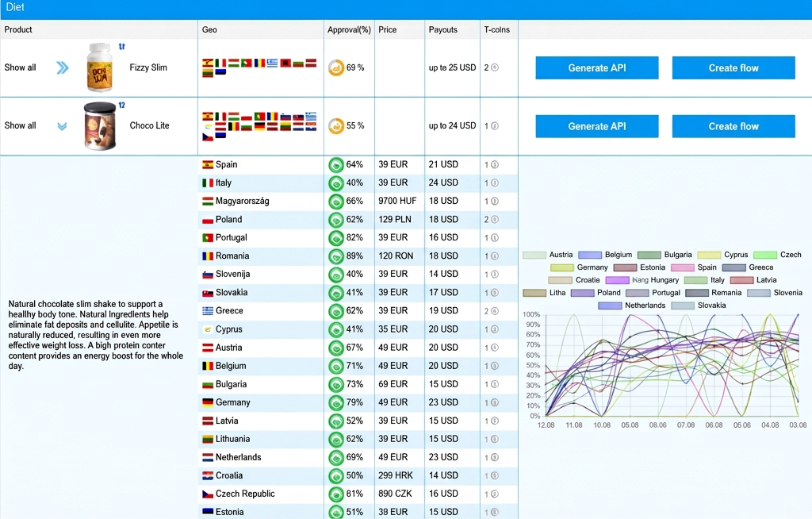Toggle the Poland series swatch in chart legend
This screenshot has width=812, height=519.
[x=582, y=293]
